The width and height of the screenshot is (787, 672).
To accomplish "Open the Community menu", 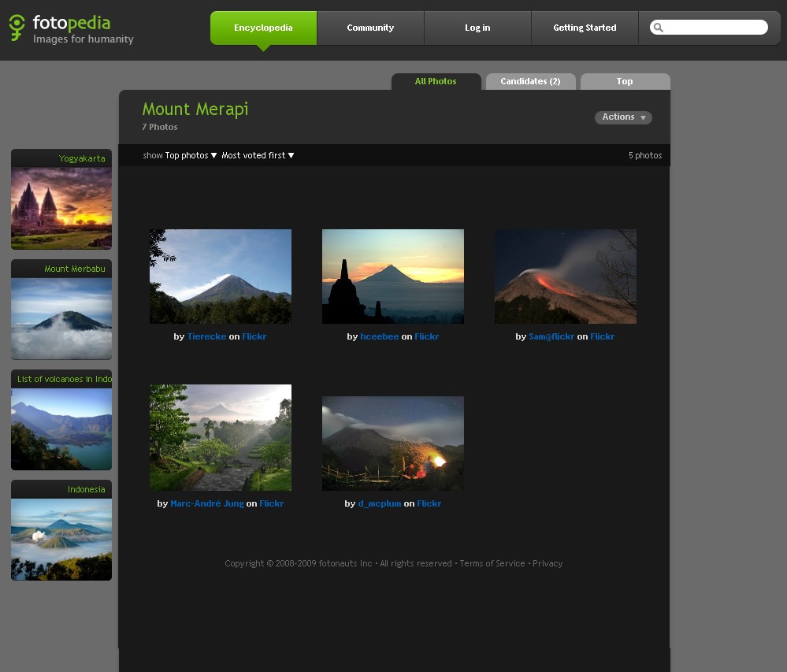I will (370, 28).
